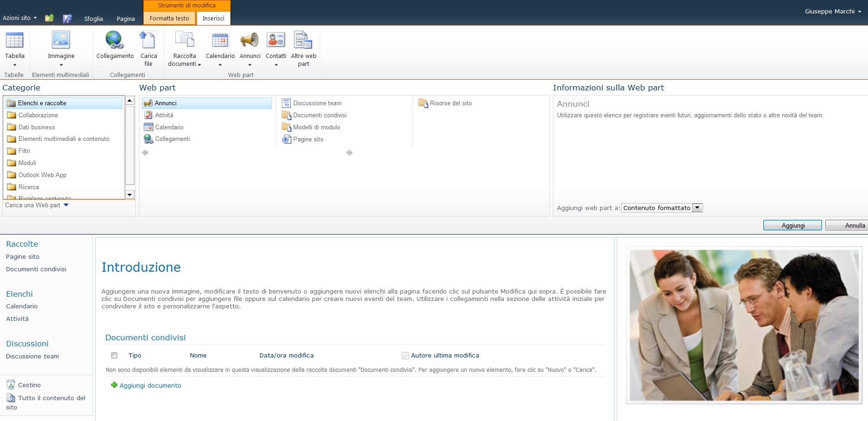The width and height of the screenshot is (868, 421).
Task: Click the next page arrow in Web part list
Action: point(349,153)
